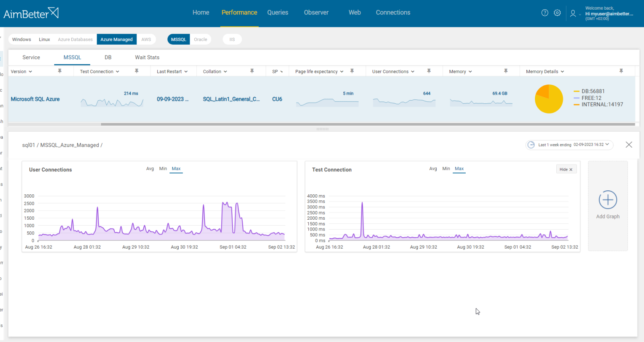Select the IIS filter pill
The height and width of the screenshot is (342, 644).
232,39
